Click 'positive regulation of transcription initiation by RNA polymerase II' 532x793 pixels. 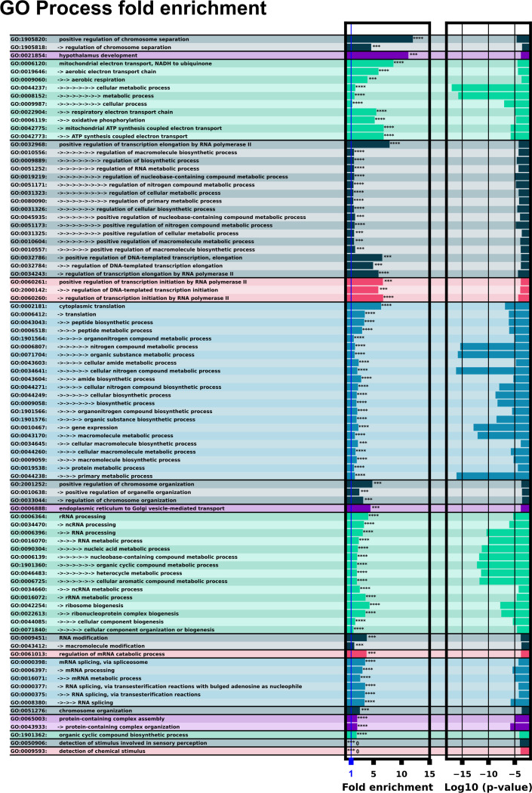[152, 282]
